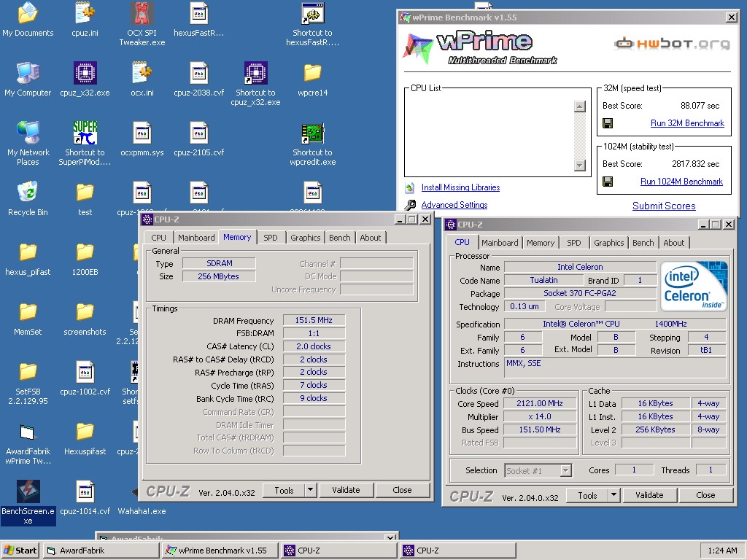747x560 pixels.
Task: Open the Windows Start button
Action: (x=20, y=551)
